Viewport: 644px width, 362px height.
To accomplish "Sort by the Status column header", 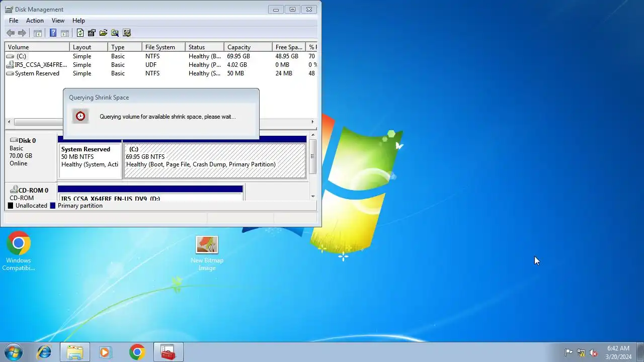I will [x=204, y=47].
